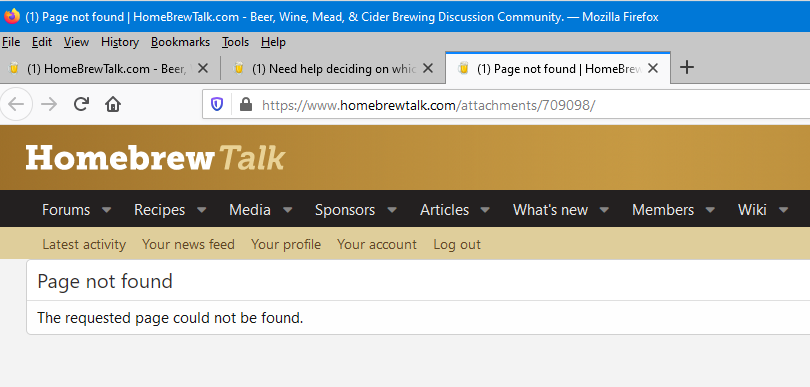Open a new tab with the plus button

686,67
